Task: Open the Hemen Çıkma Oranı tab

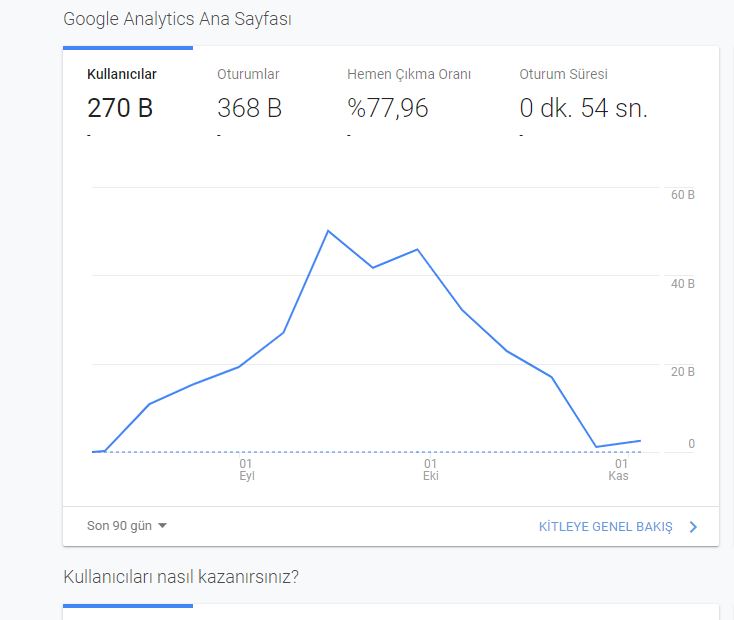Action: [409, 74]
